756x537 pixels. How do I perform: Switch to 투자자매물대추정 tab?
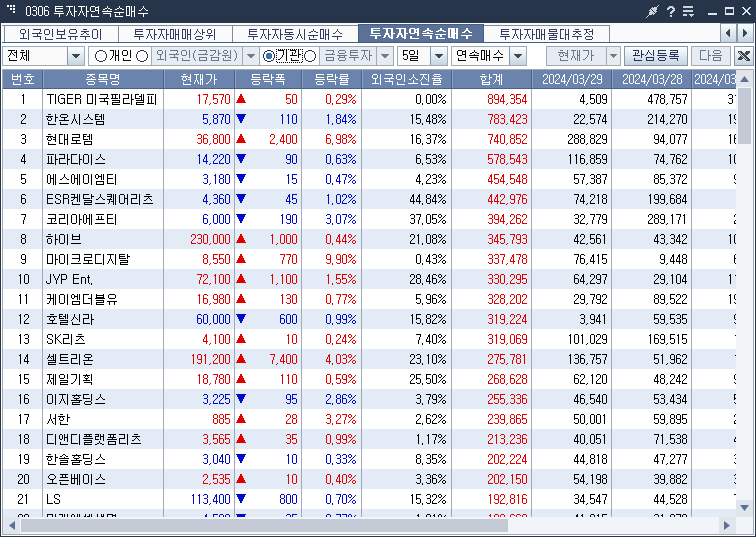[547, 34]
